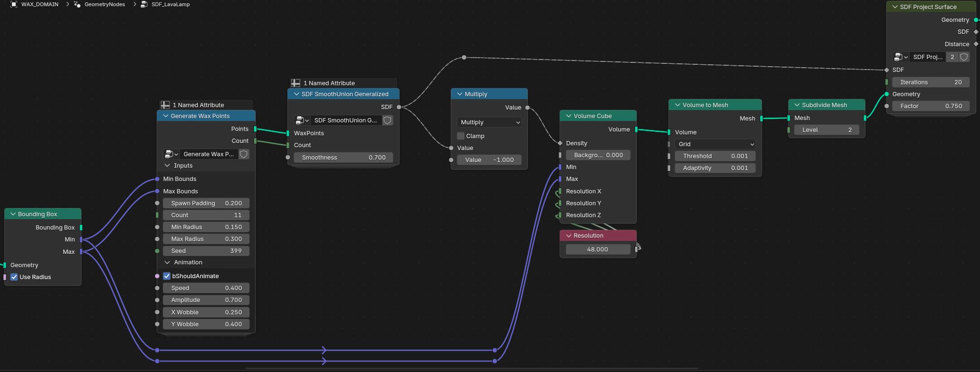
Task: Click the Count 11 field
Action: 206,215
